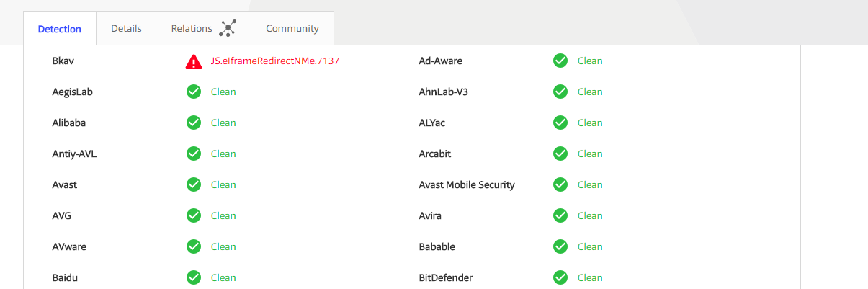Image resolution: width=868 pixels, height=289 pixels.
Task: Click green checkmark icon next to Ad-Aware
Action: click(560, 61)
